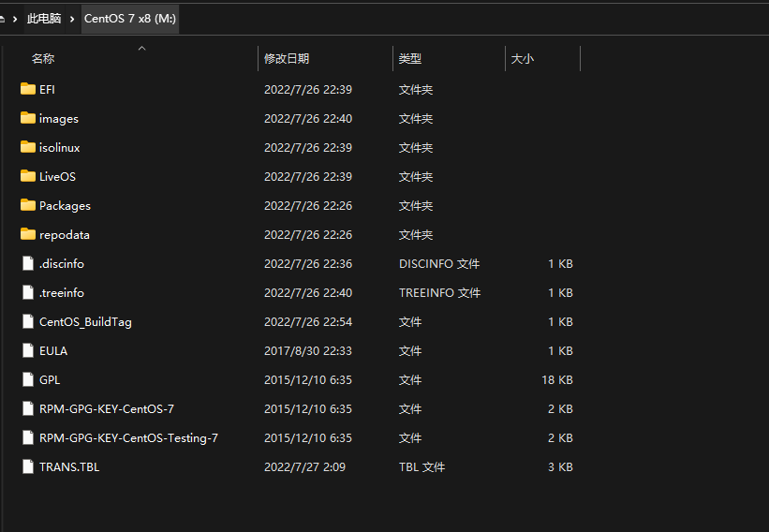Click the LiveOS folder icon

28,175
